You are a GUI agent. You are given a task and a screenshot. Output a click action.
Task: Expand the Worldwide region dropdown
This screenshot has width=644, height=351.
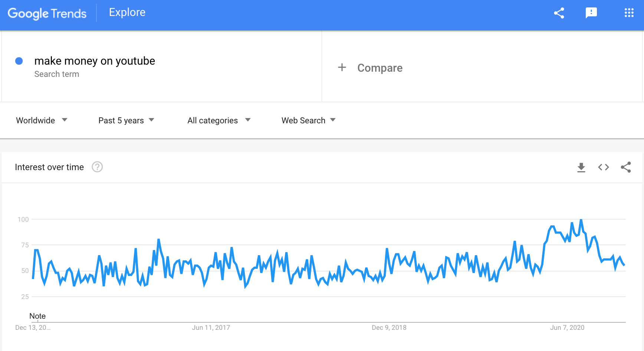(42, 120)
